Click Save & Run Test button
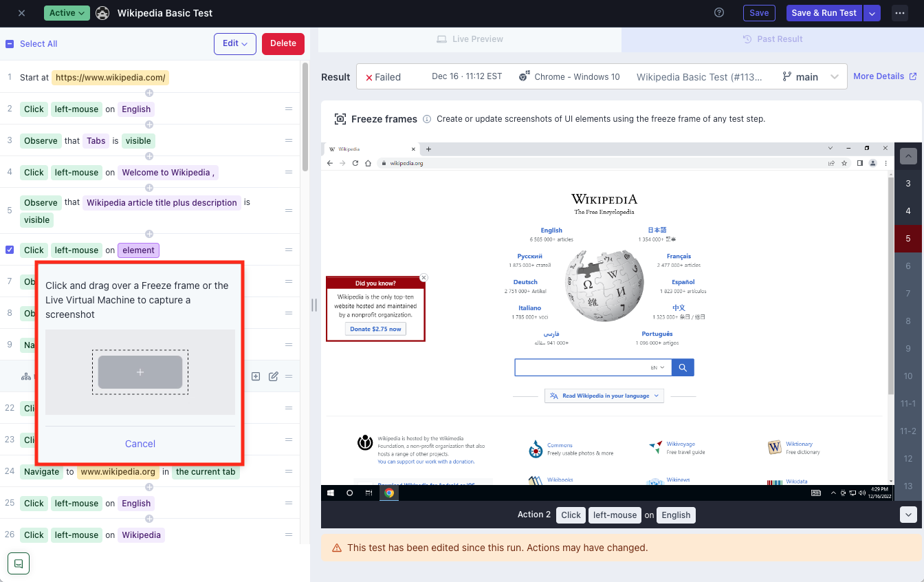 pos(824,13)
